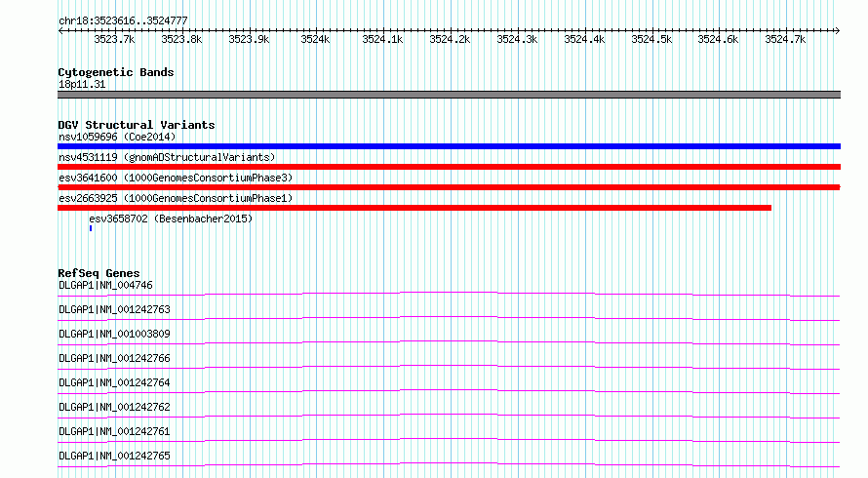Select DLGAP1|NM_001003809 transcript label
This screenshot has width=868, height=478.
point(114,334)
